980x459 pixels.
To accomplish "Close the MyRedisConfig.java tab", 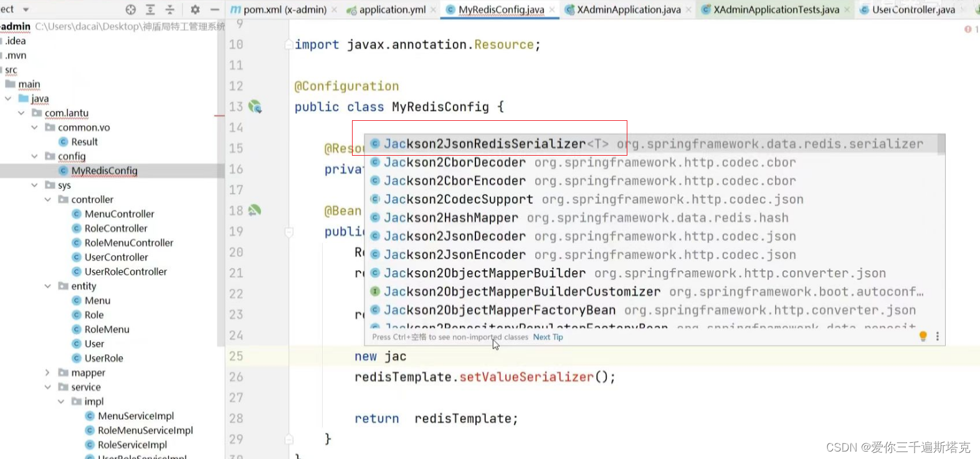I will click(552, 10).
